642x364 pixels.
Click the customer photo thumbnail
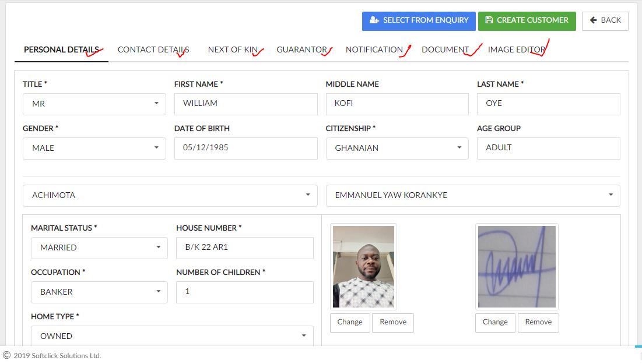363,267
